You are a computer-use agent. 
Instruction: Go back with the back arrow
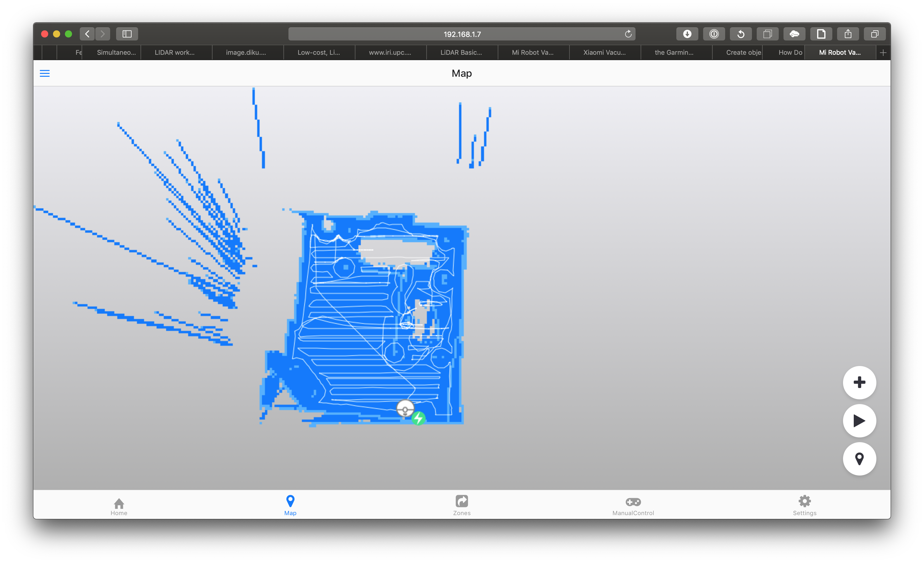click(x=88, y=34)
